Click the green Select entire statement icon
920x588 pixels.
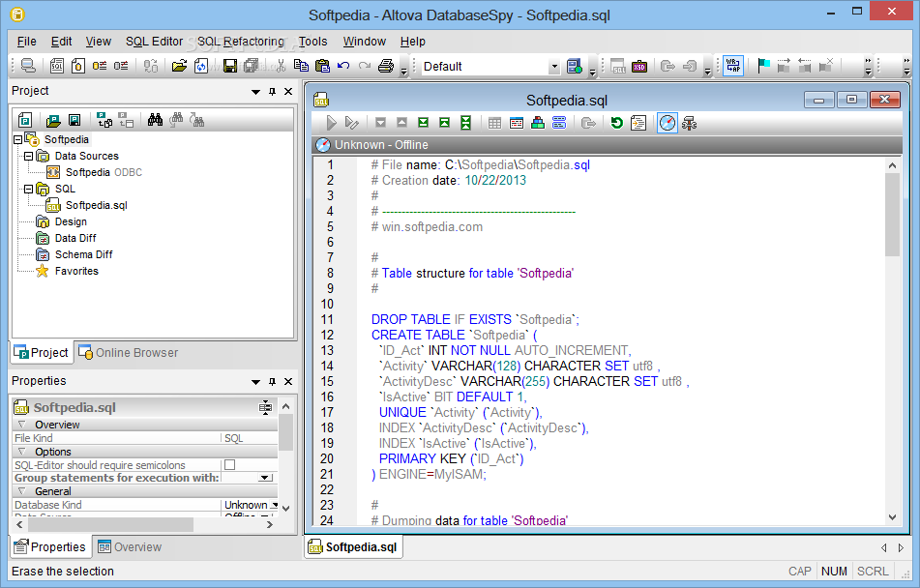[x=465, y=123]
